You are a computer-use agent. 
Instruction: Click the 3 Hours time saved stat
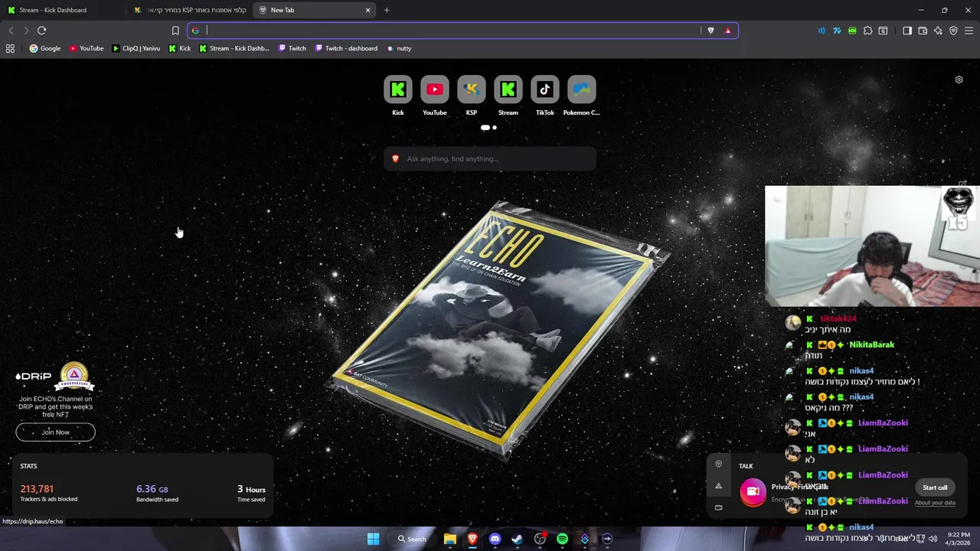click(251, 493)
